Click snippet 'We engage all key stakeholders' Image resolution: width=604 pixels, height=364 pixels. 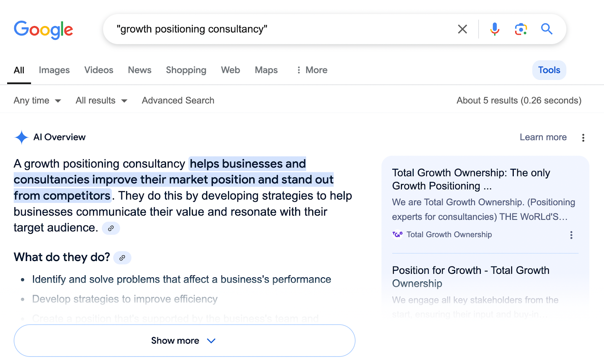(x=475, y=307)
